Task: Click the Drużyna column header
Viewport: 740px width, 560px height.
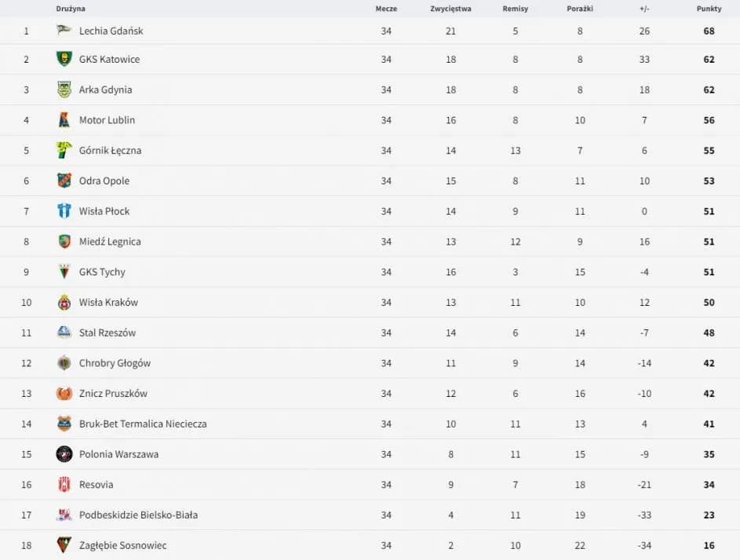Action: click(x=71, y=9)
